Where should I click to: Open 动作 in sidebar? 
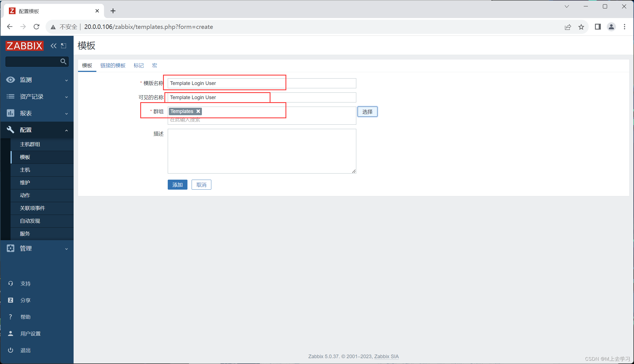[x=42, y=195]
